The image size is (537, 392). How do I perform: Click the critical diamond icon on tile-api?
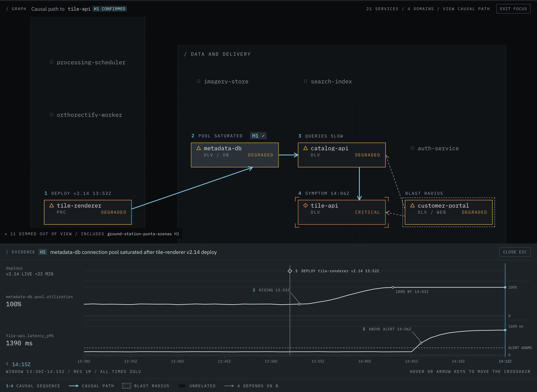pyautogui.click(x=305, y=205)
